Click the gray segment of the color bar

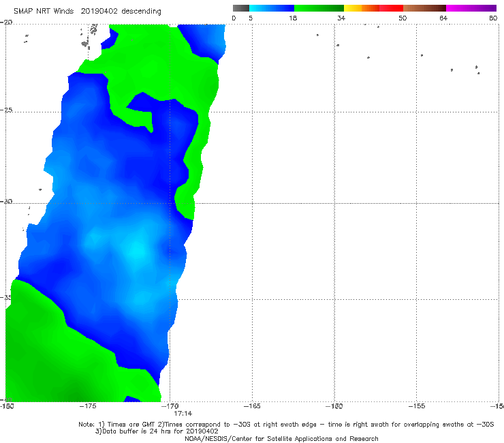(x=241, y=8)
